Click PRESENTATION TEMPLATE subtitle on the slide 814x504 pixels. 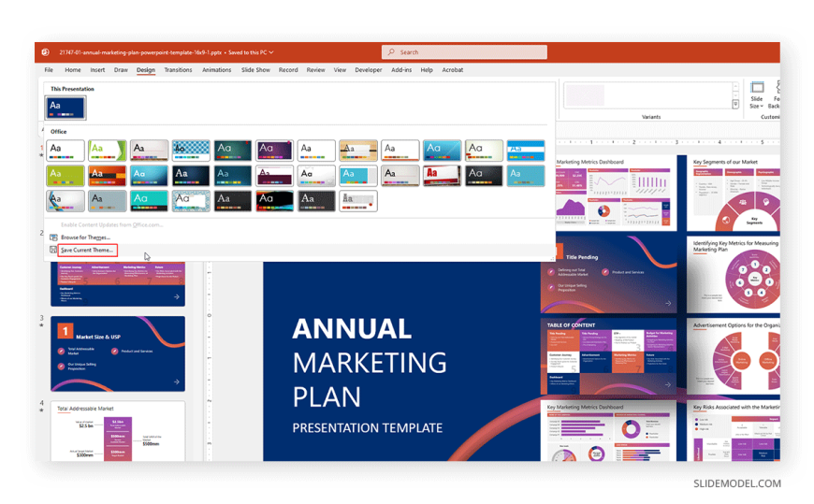pos(368,428)
